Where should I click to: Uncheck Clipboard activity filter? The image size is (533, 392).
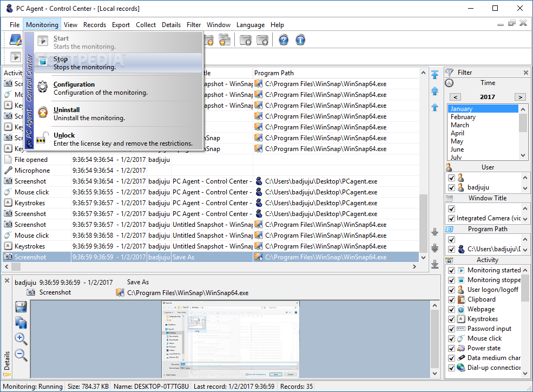coord(451,299)
